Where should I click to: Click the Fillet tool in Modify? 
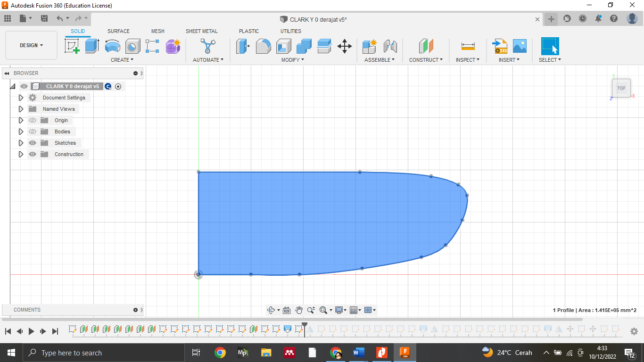point(263,46)
